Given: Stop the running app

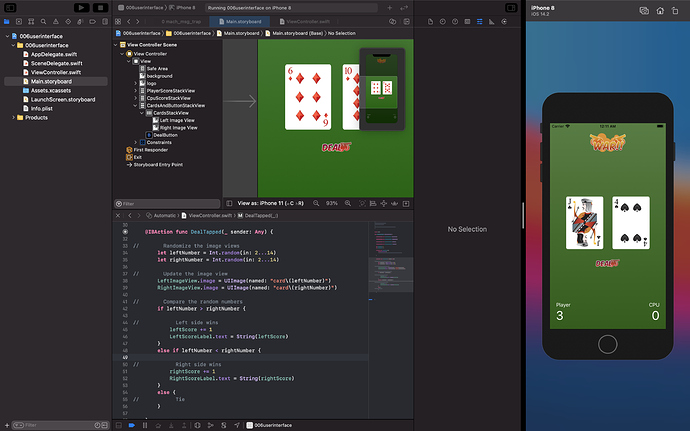Looking at the screenshot, I should point(100,7).
